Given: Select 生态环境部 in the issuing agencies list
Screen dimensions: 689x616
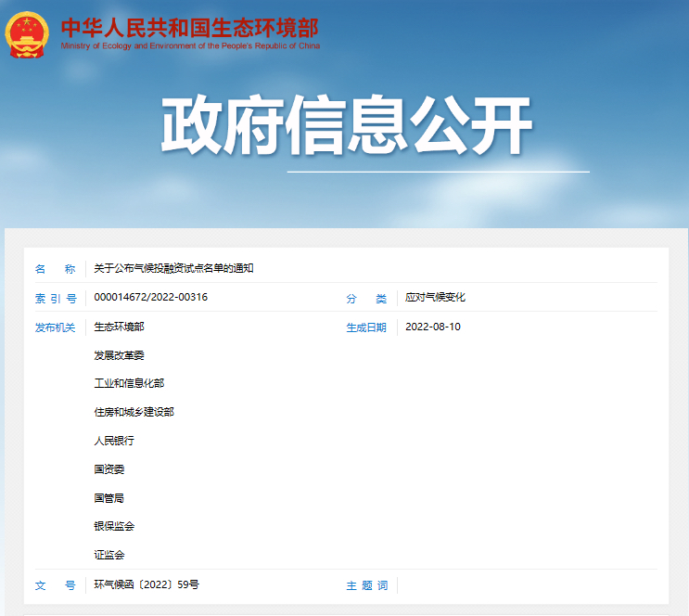Looking at the screenshot, I should coord(119,327).
